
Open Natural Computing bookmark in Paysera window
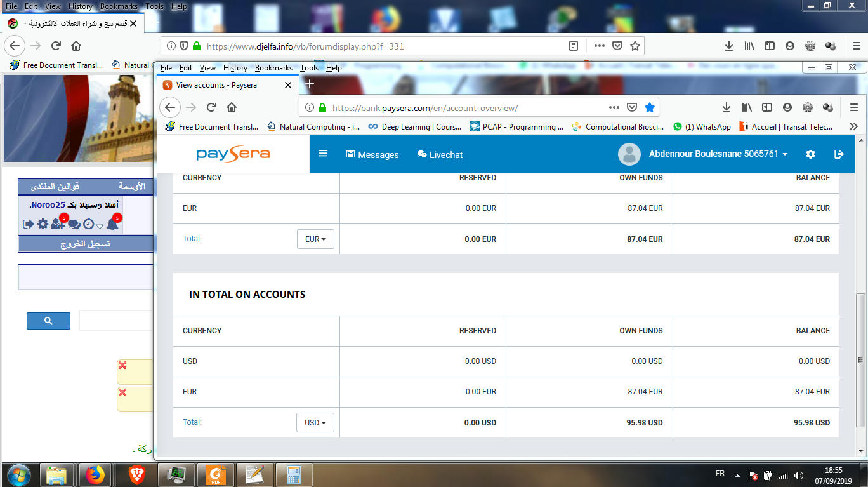313,126
